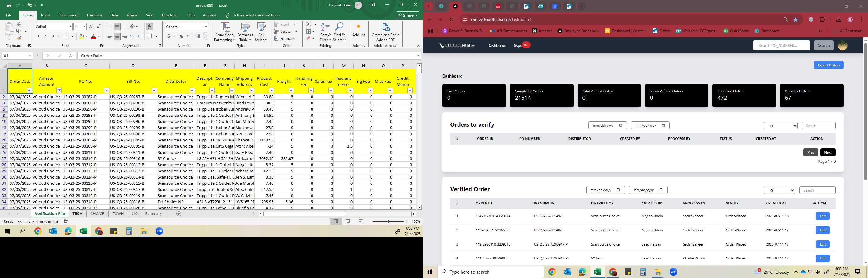Open the Formulas ribbon tab
This screenshot has width=868, height=278.
tap(94, 15)
